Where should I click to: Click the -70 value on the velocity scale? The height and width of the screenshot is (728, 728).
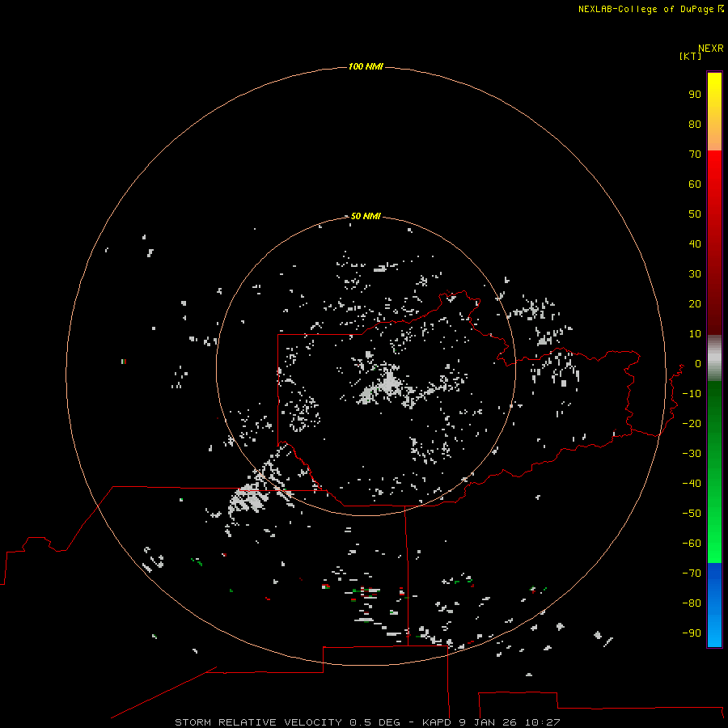tap(692, 573)
